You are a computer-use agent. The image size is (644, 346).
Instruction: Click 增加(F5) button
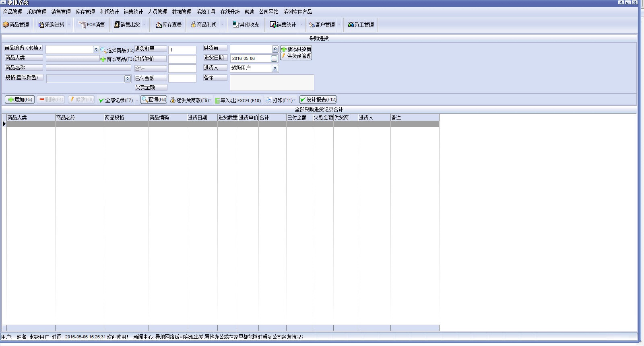coord(20,99)
